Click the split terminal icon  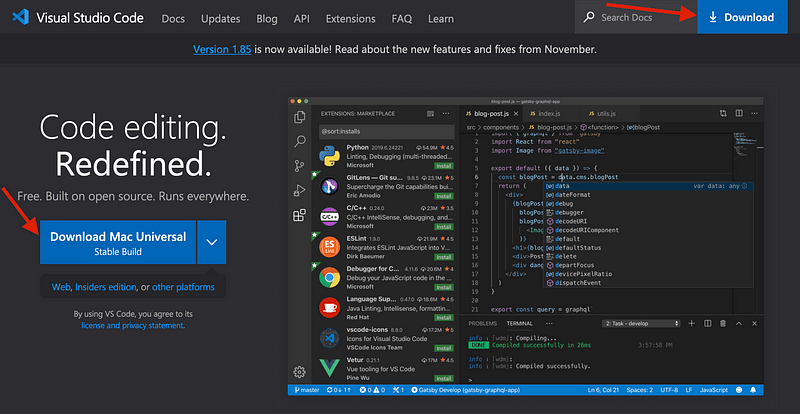pyautogui.click(x=708, y=324)
